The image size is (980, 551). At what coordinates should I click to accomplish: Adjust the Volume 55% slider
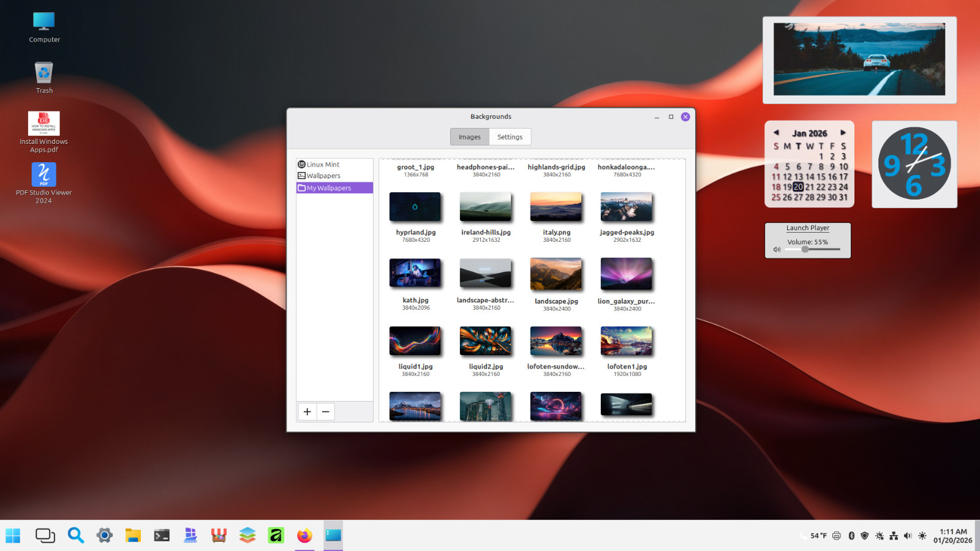[x=813, y=249]
